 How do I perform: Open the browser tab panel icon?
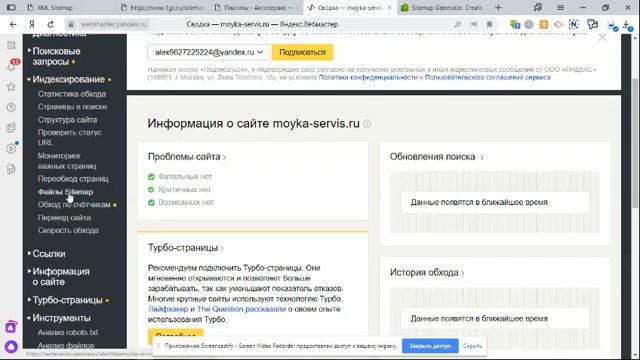pyautogui.click(x=11, y=7)
